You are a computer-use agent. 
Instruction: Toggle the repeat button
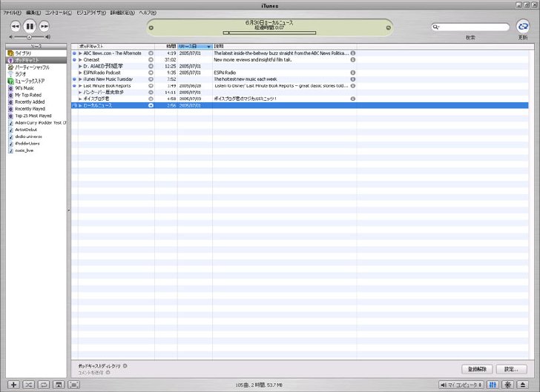[44, 385]
